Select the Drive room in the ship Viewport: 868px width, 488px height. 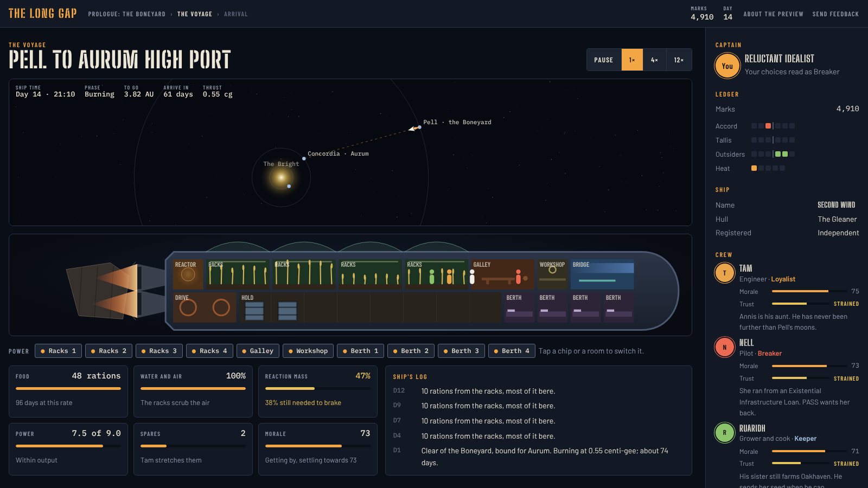(x=205, y=307)
